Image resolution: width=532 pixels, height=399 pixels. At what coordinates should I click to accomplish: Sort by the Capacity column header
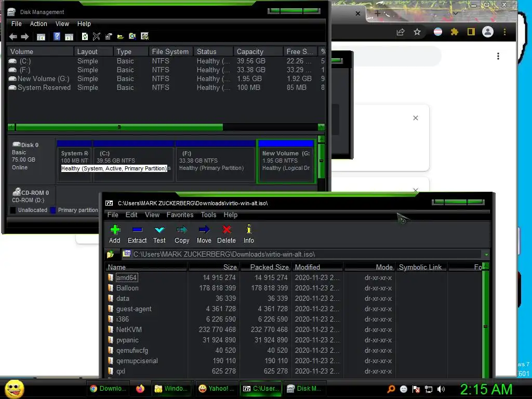[x=258, y=51]
